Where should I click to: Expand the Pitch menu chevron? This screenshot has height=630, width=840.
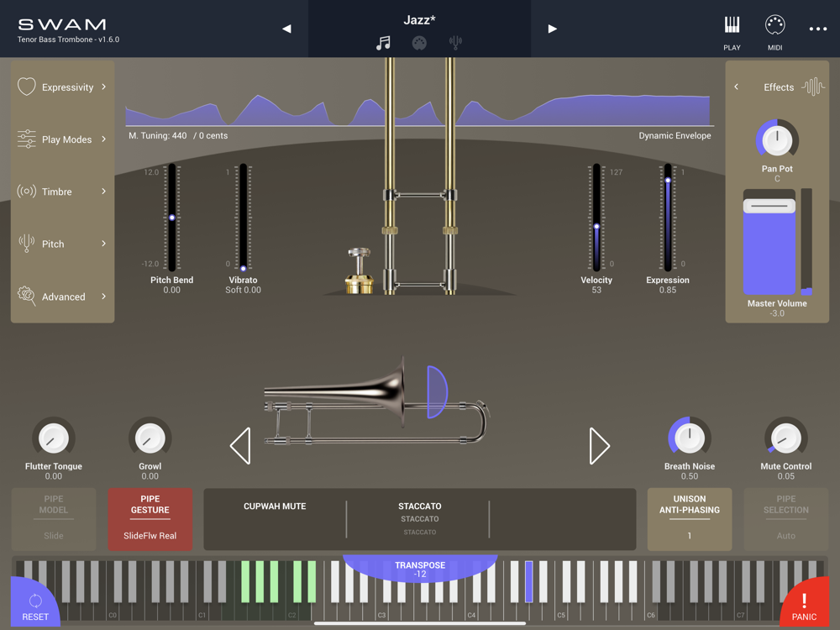[104, 244]
